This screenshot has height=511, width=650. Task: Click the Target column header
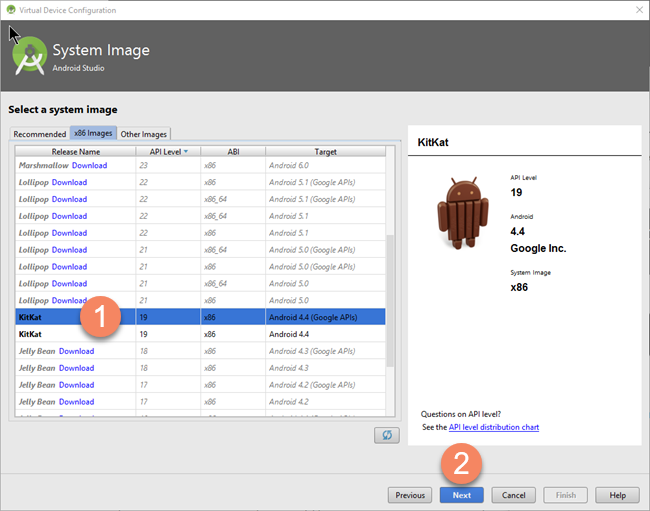[325, 152]
